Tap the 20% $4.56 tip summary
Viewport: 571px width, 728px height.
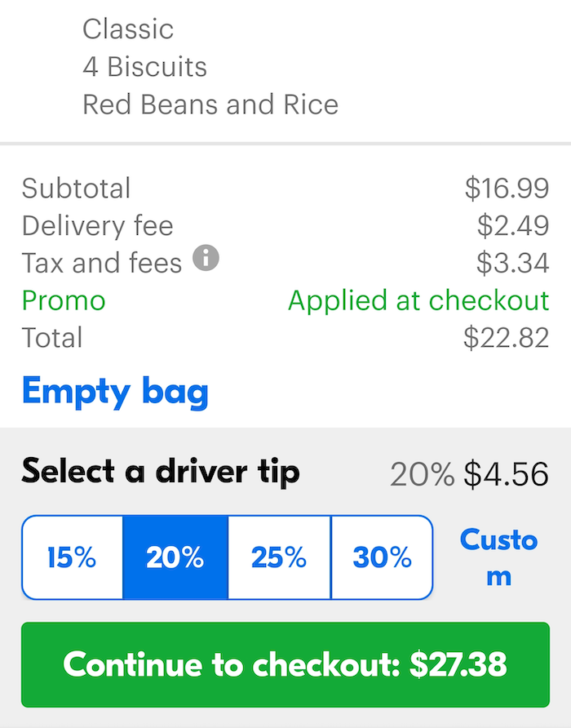click(469, 474)
